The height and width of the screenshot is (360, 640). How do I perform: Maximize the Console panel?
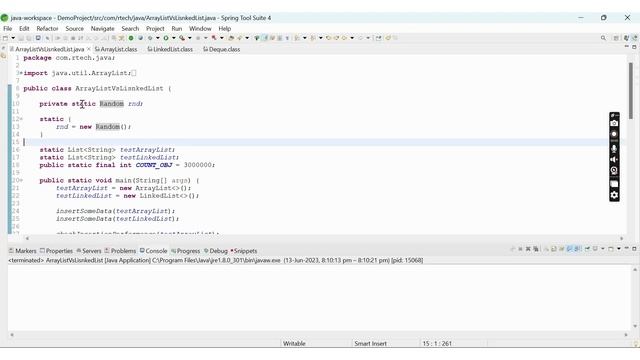[x=634, y=249]
